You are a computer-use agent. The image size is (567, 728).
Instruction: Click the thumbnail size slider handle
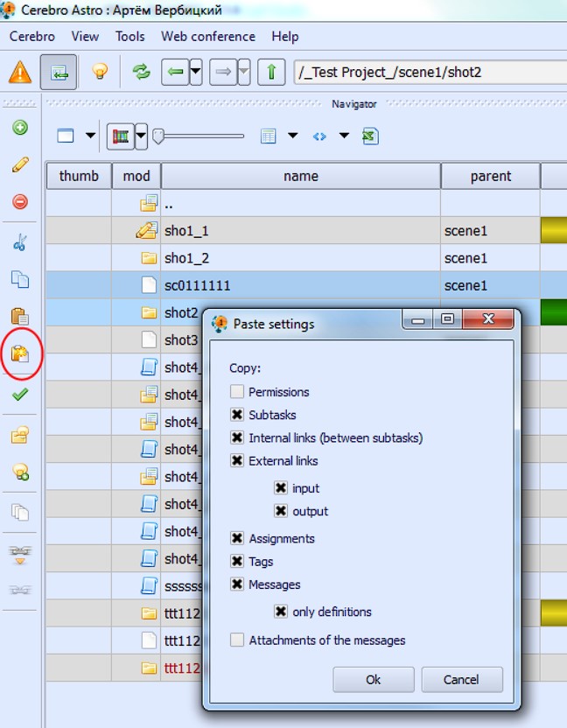tap(158, 136)
